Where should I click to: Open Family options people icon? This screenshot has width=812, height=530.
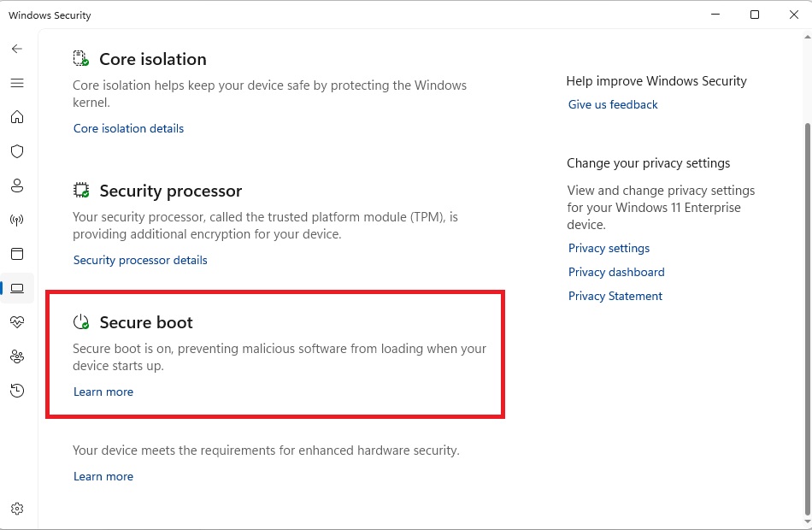tap(17, 356)
